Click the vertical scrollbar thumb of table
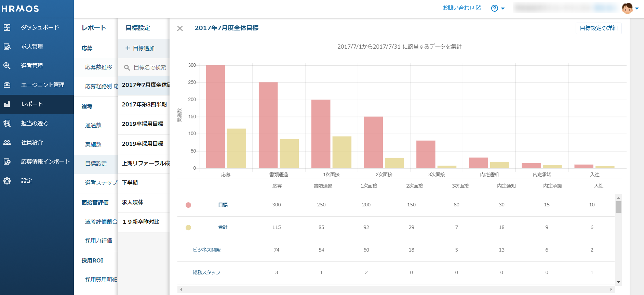The image size is (644, 295). (618, 207)
